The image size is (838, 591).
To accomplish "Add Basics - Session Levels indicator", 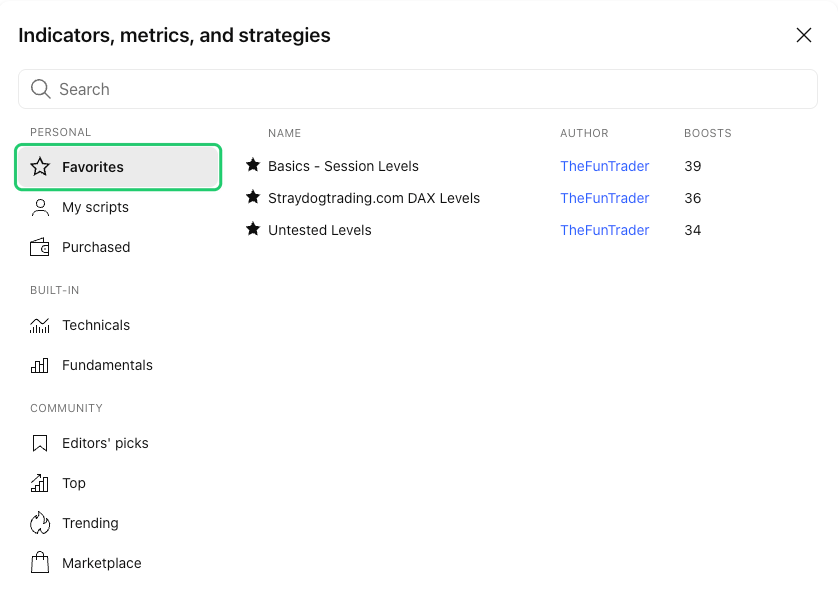I will pos(343,166).
